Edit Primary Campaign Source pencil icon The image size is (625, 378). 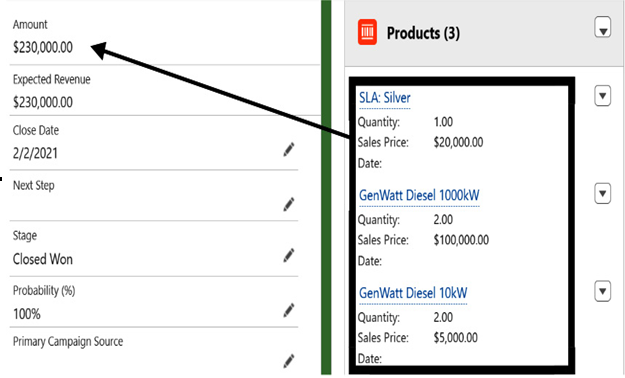point(289,361)
